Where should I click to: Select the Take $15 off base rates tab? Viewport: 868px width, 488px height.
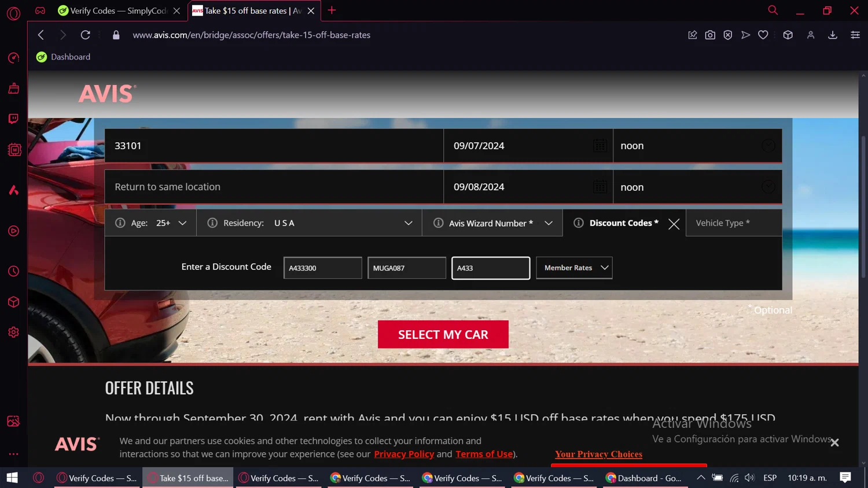pyautogui.click(x=253, y=10)
